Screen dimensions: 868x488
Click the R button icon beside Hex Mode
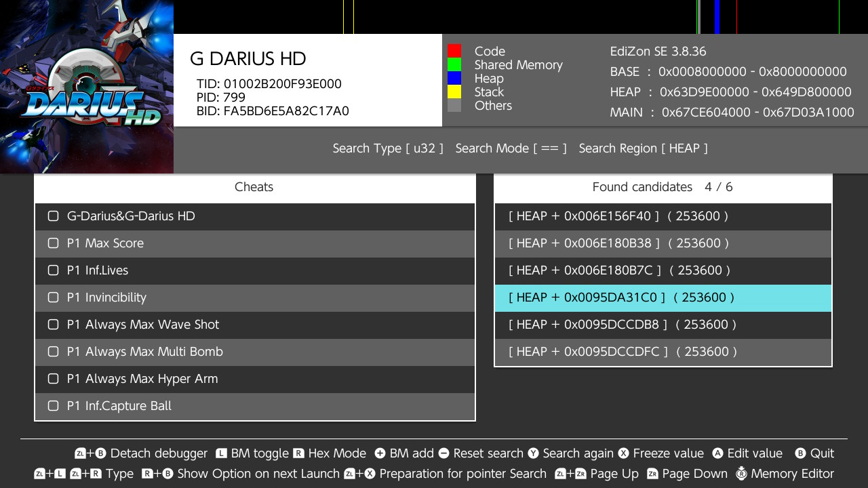pyautogui.click(x=298, y=453)
